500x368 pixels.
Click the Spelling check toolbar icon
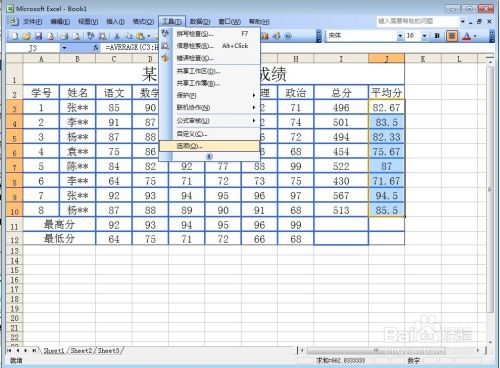[90, 36]
